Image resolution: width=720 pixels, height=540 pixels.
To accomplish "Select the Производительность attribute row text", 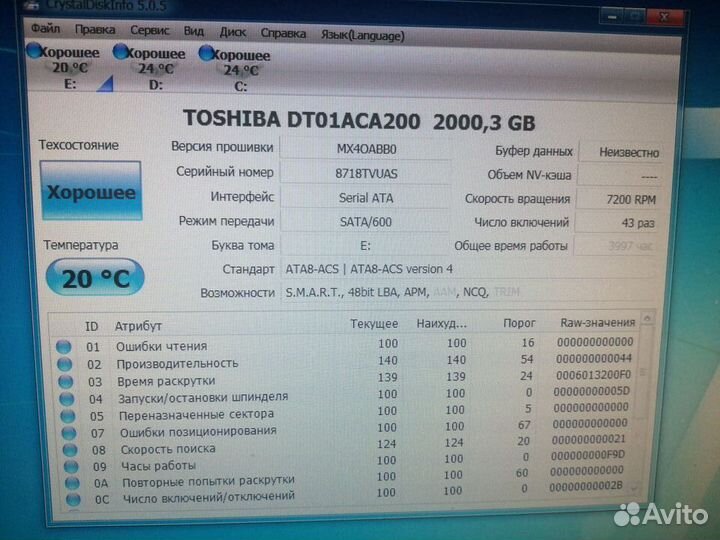I will 177,363.
